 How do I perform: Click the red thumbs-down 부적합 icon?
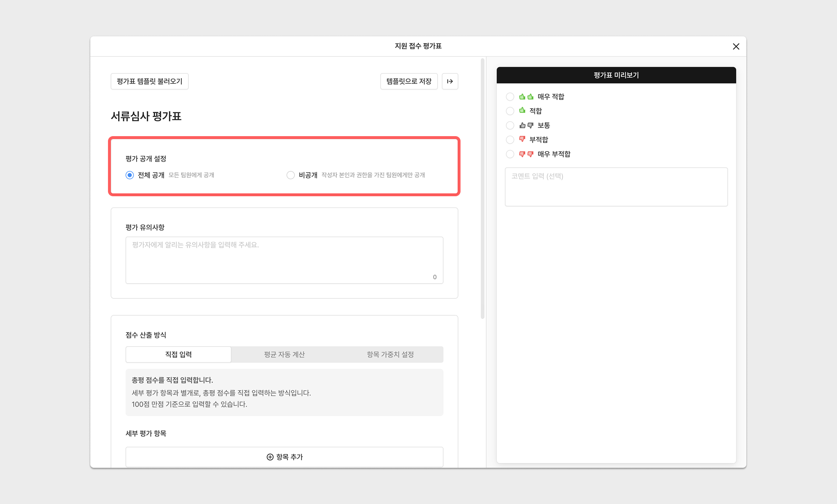522,139
